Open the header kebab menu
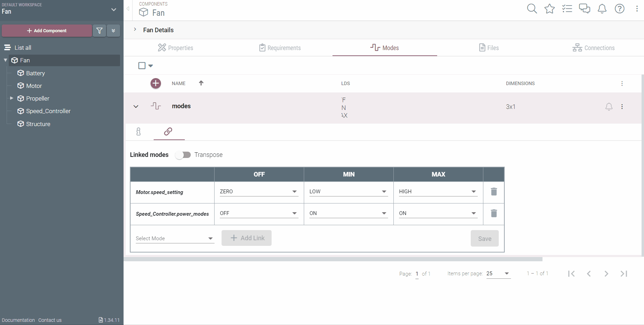Screen dimensions: 644x325 point(637,9)
